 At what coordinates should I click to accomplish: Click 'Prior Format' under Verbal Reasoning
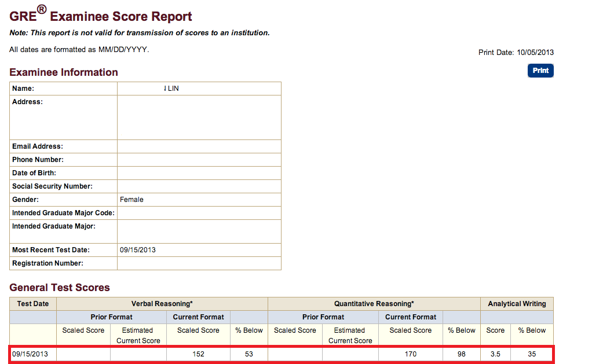coord(111,317)
